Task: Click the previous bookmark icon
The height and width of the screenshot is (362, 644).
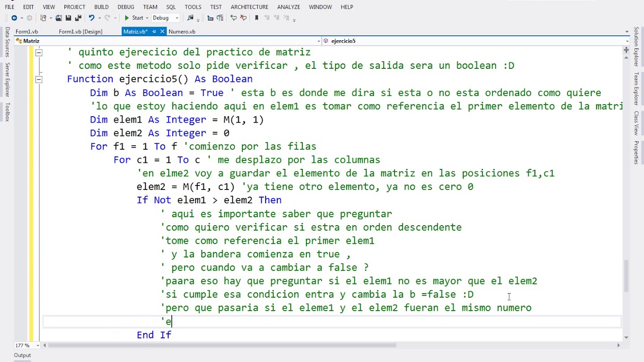Action: coord(267,18)
